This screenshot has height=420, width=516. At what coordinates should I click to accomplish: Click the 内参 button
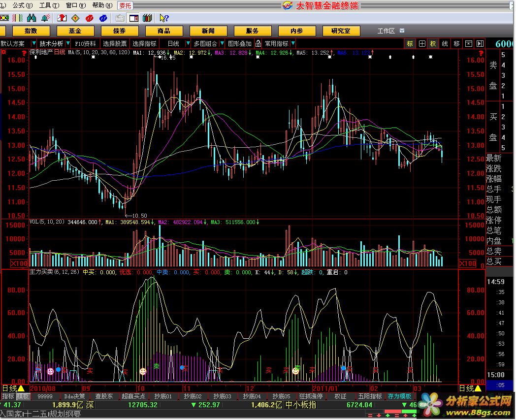pos(297,31)
